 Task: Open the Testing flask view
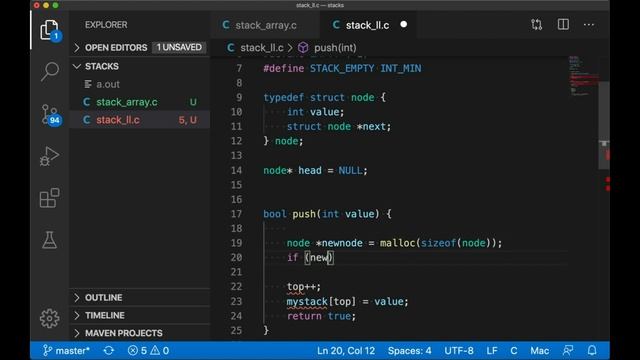tap(49, 240)
